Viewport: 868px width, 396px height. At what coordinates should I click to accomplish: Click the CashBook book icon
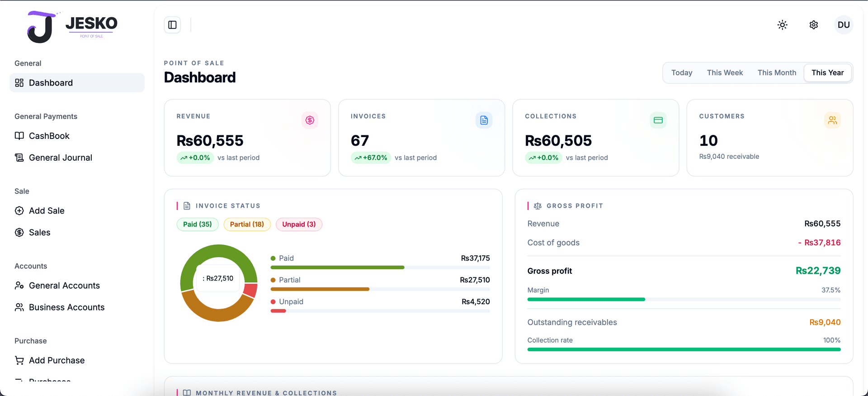coord(19,136)
